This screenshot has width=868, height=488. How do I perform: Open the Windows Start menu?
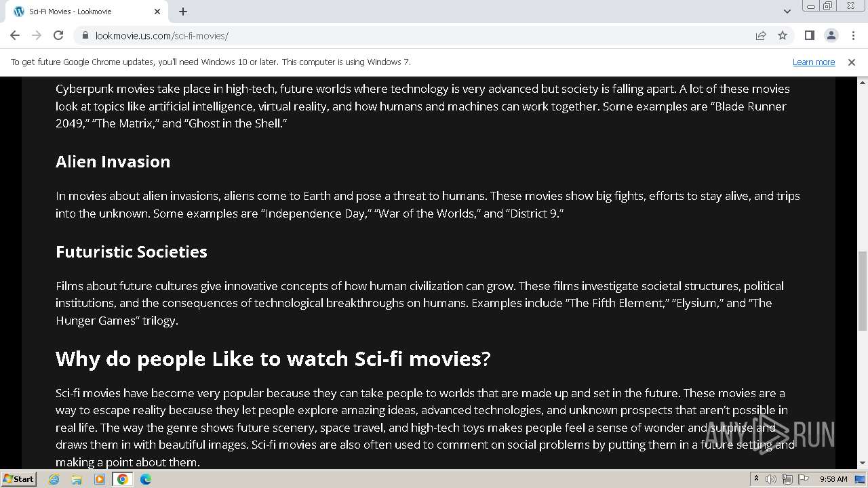(18, 479)
